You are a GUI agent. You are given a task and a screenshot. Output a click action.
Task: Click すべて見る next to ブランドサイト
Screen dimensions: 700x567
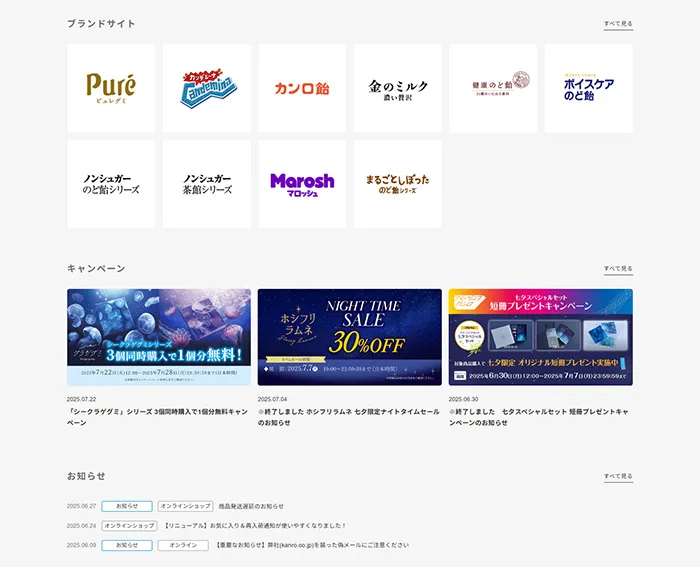pos(618,24)
